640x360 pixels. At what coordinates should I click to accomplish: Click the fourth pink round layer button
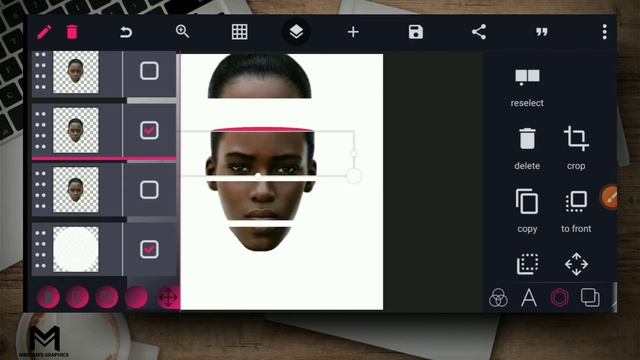click(136, 297)
